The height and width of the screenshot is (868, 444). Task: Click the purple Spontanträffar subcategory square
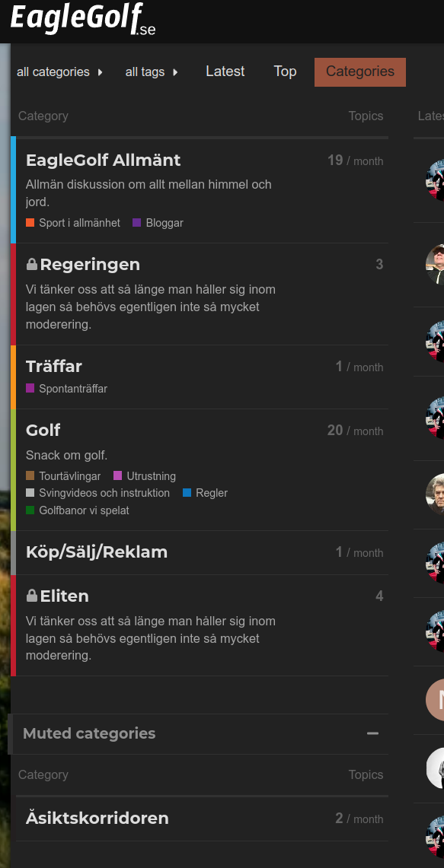30,389
